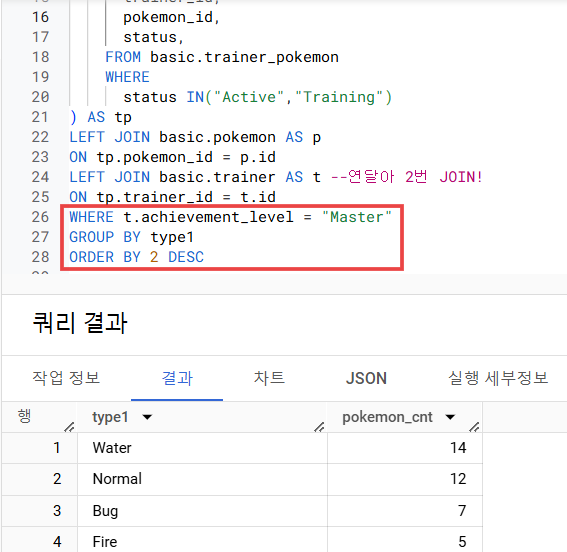
Task: Click the 행 column header
Action: coord(24,416)
